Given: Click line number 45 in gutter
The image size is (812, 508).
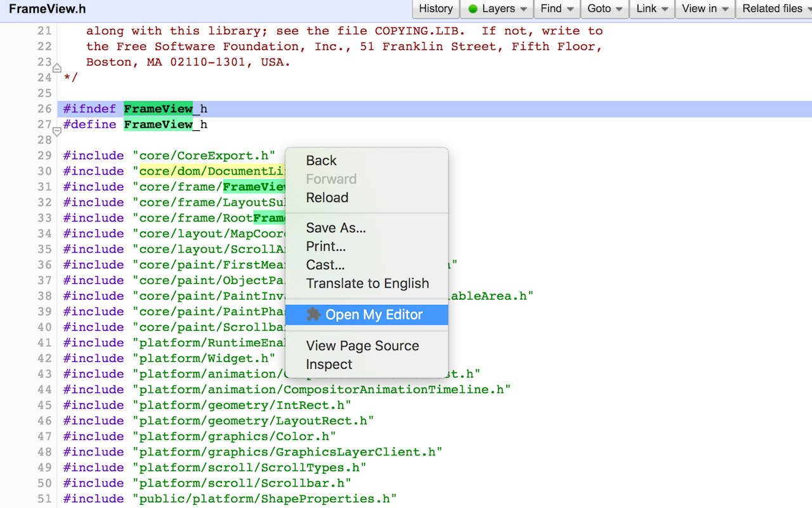Looking at the screenshot, I should [x=44, y=405].
